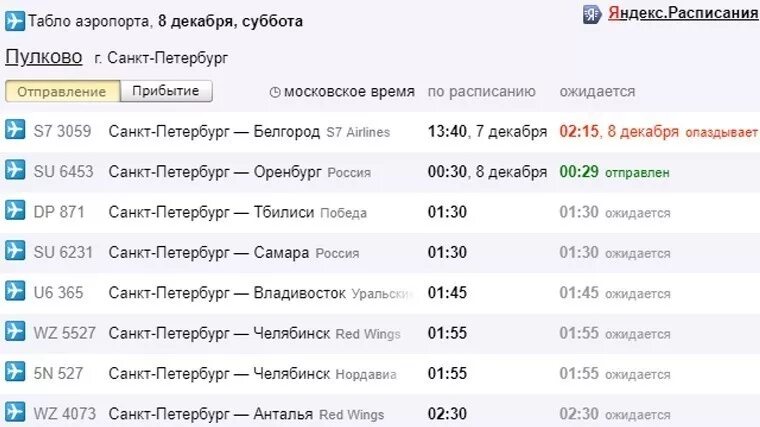The width and height of the screenshot is (760, 427).
Task: Open flight Санкт-Петербург — Оренбург row
Action: [x=380, y=172]
